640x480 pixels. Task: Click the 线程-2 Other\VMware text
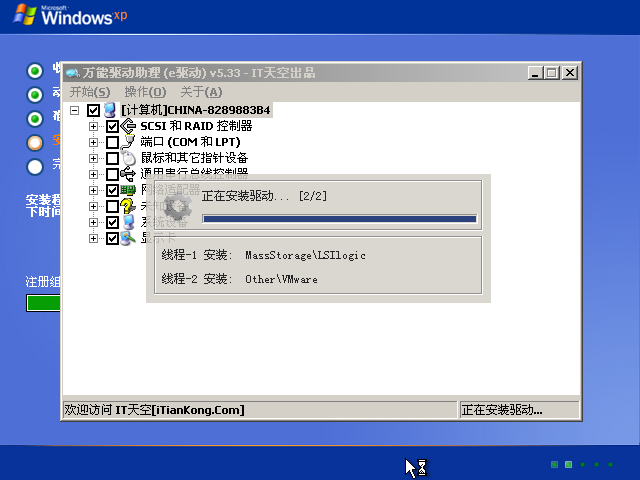[240, 279]
